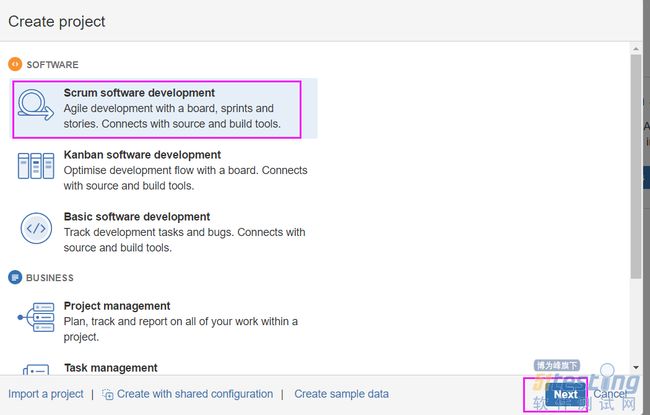Click the orange Software category icon
The height and width of the screenshot is (415, 650).
[x=15, y=64]
